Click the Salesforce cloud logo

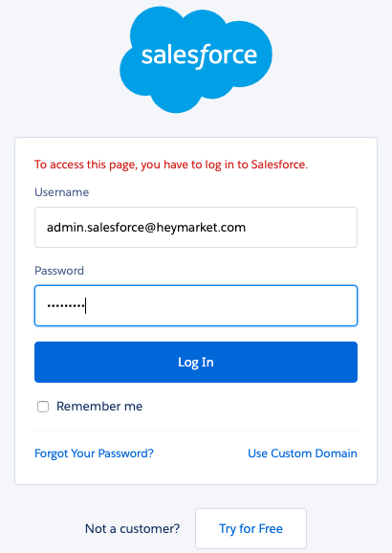196,59
